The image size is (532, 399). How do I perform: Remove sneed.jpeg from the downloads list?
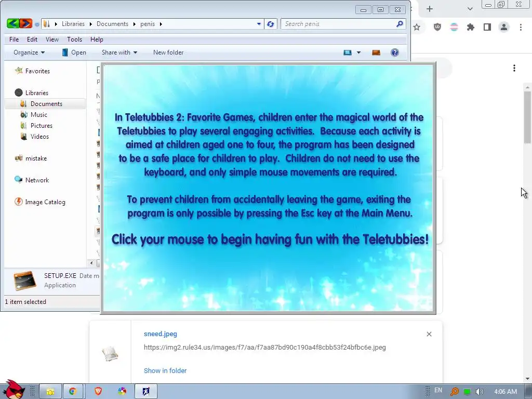click(x=429, y=334)
